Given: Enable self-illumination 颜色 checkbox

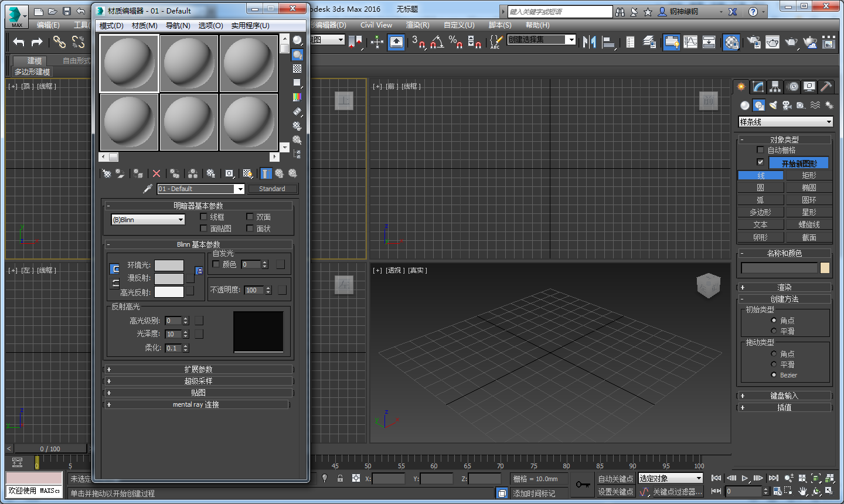Looking at the screenshot, I should (216, 264).
